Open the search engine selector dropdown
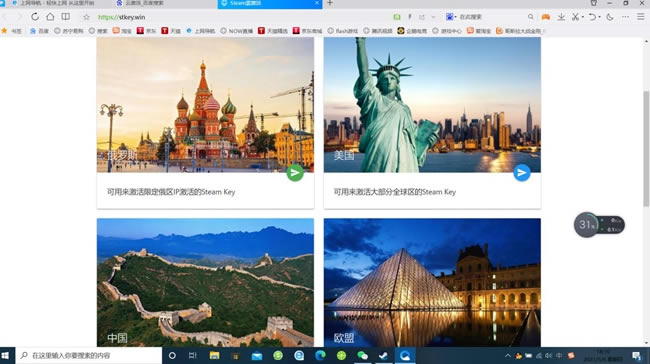The image size is (650, 364). (451, 17)
